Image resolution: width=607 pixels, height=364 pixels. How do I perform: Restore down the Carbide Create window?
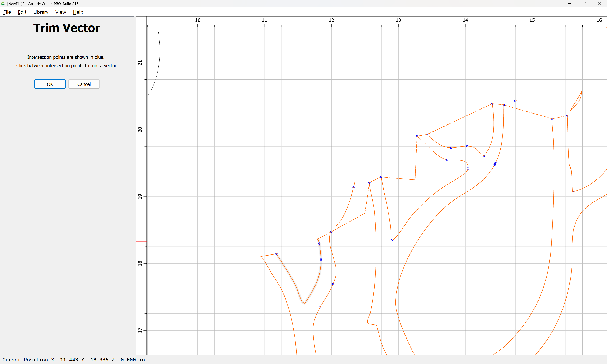[584, 4]
